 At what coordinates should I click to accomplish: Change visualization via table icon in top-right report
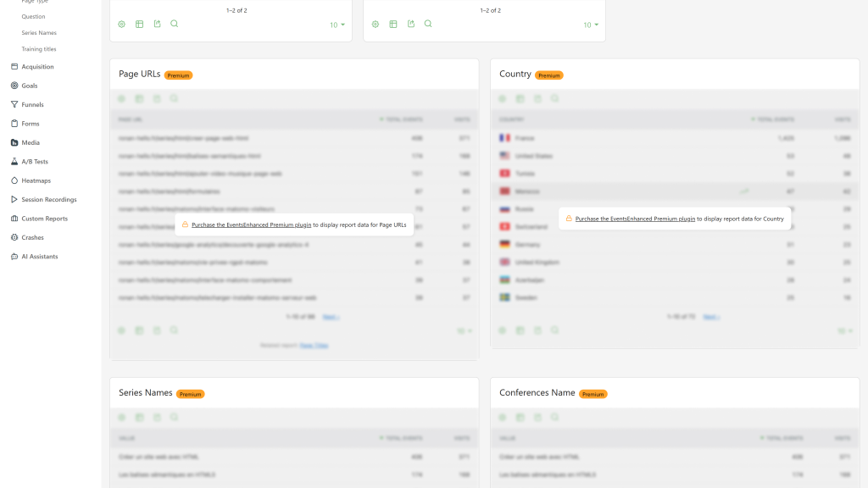tap(393, 25)
